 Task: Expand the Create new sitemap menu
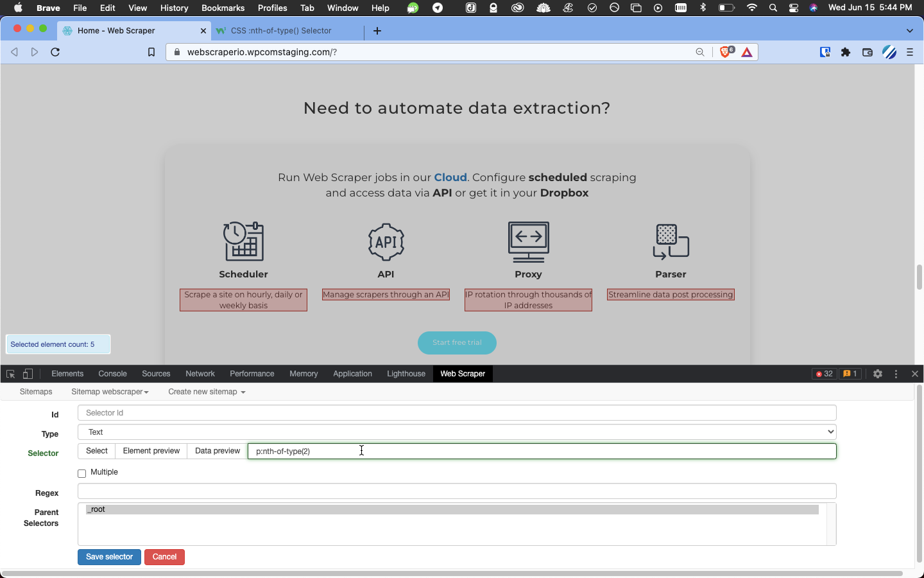(x=207, y=392)
